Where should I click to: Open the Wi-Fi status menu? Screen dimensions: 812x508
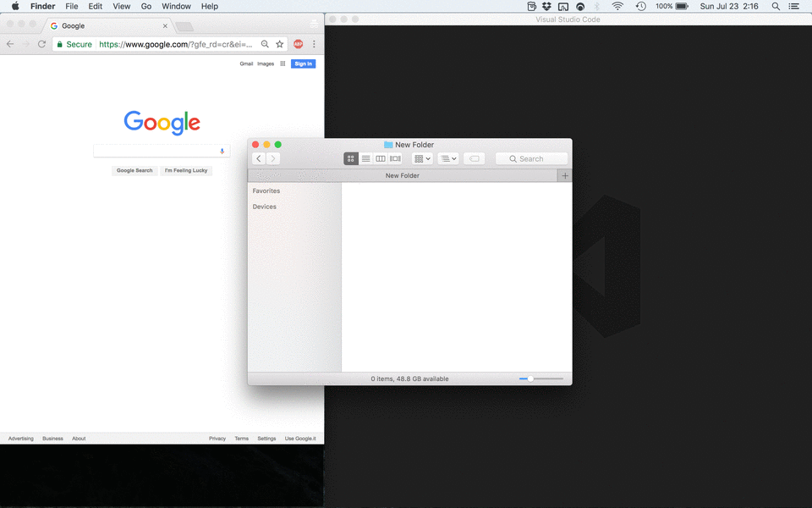[617, 6]
